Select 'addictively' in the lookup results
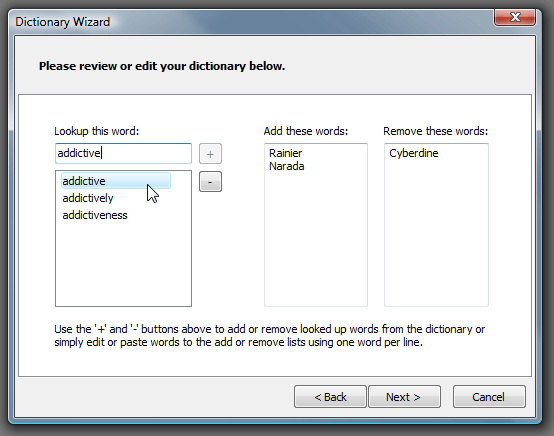This screenshot has width=554, height=436. (x=88, y=198)
